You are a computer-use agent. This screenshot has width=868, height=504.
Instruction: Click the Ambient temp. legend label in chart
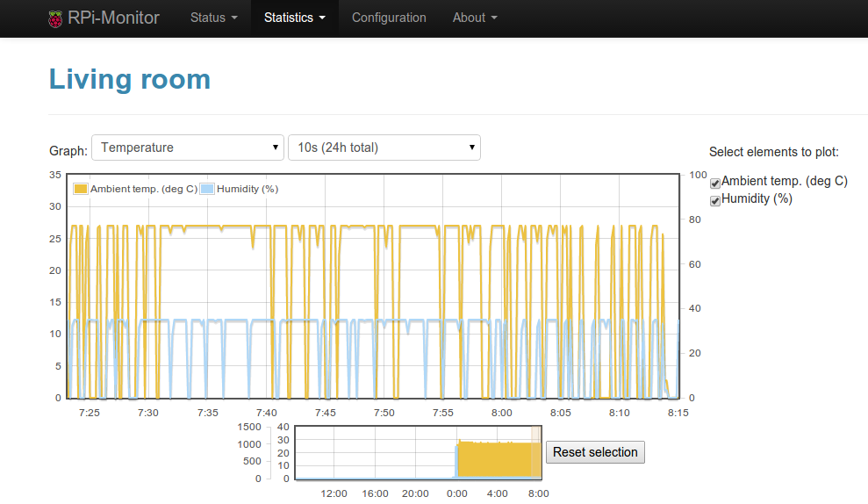click(144, 189)
